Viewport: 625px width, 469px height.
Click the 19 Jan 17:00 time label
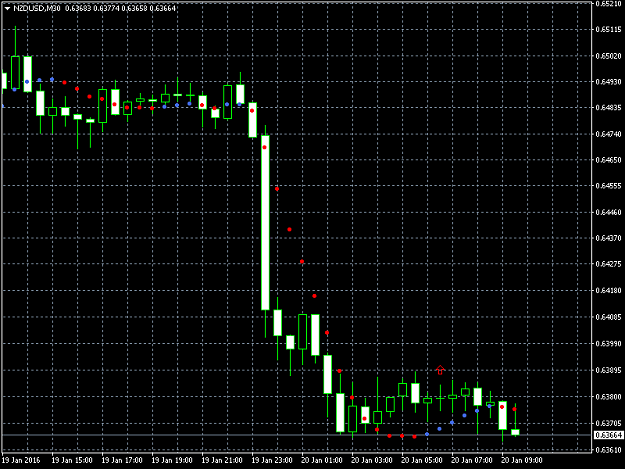pos(122,460)
